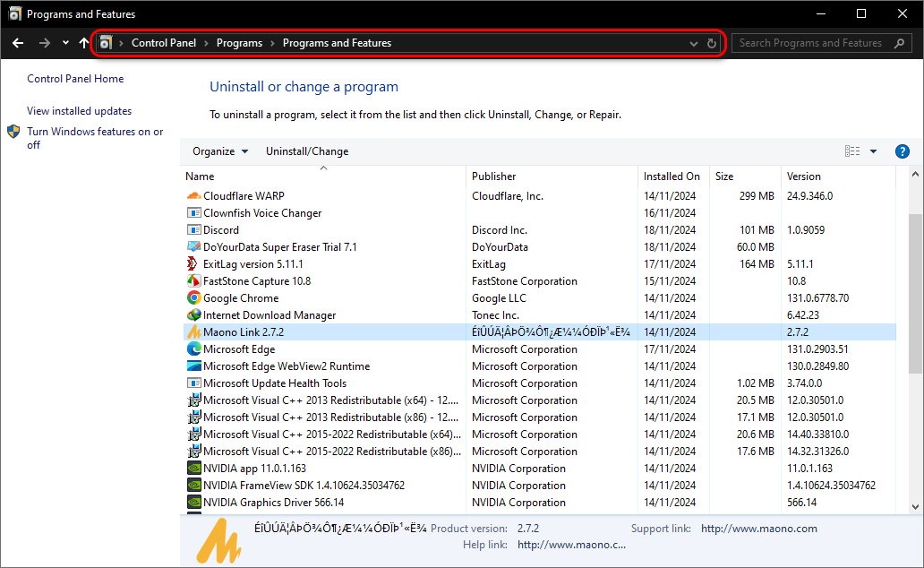Expand breadcrumb arrow after Control Panel
The height and width of the screenshot is (568, 924).
(x=207, y=43)
